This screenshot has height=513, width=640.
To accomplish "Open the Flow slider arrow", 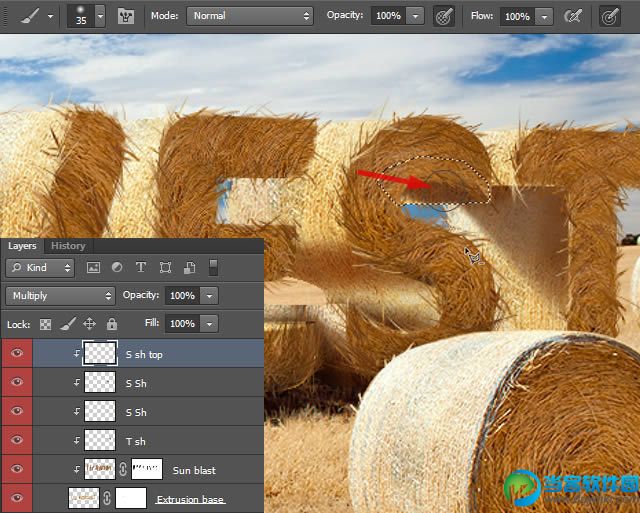I will click(x=543, y=16).
